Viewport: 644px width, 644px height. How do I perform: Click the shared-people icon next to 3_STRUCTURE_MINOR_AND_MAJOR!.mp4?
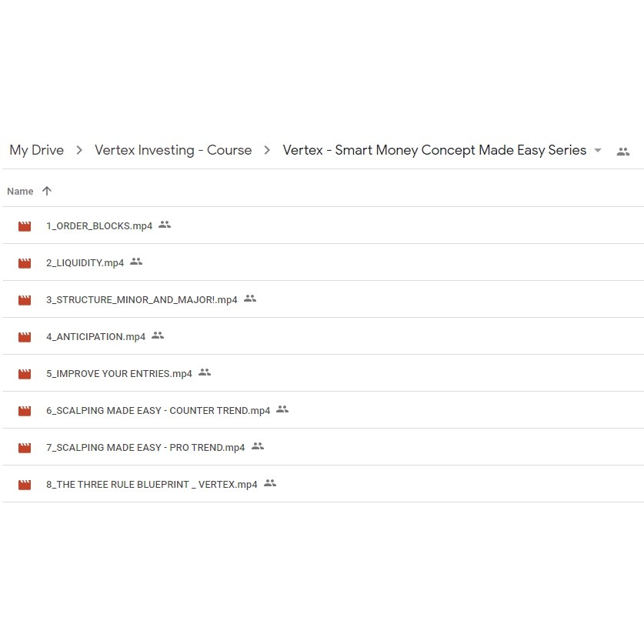[x=249, y=299]
